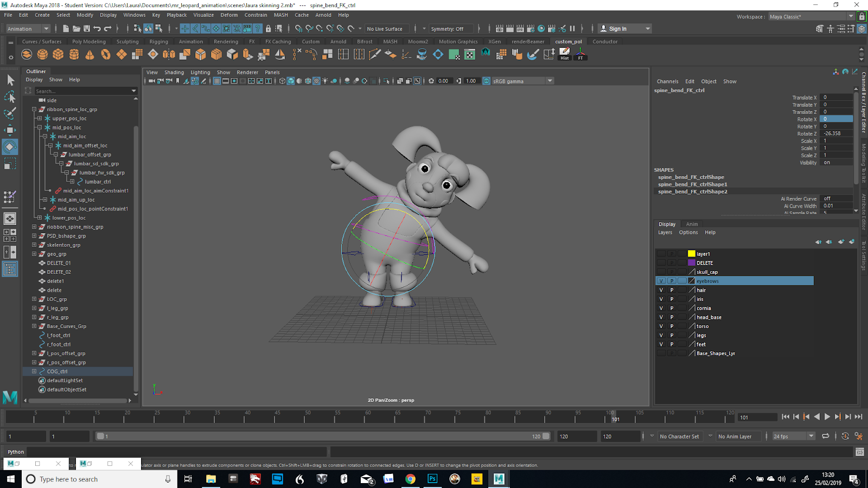Screen dimensions: 868x488
Task: Click the Paint selection tool
Action: coord(10,113)
